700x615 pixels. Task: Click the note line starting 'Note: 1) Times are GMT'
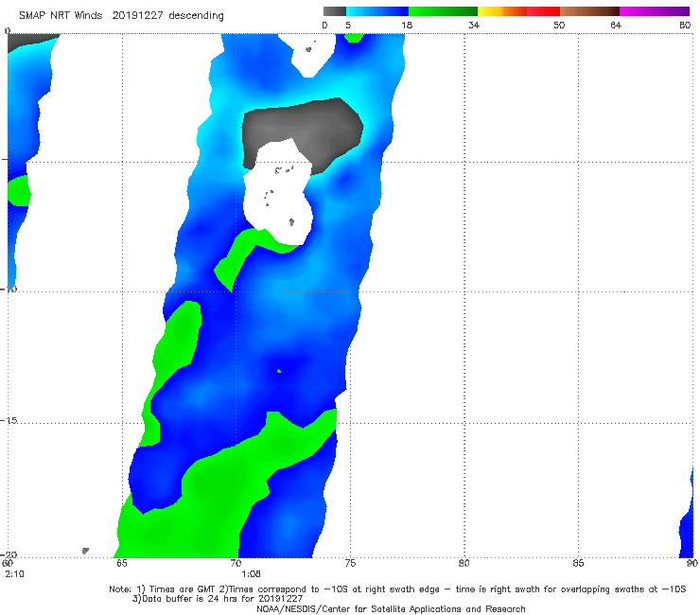tap(397, 589)
